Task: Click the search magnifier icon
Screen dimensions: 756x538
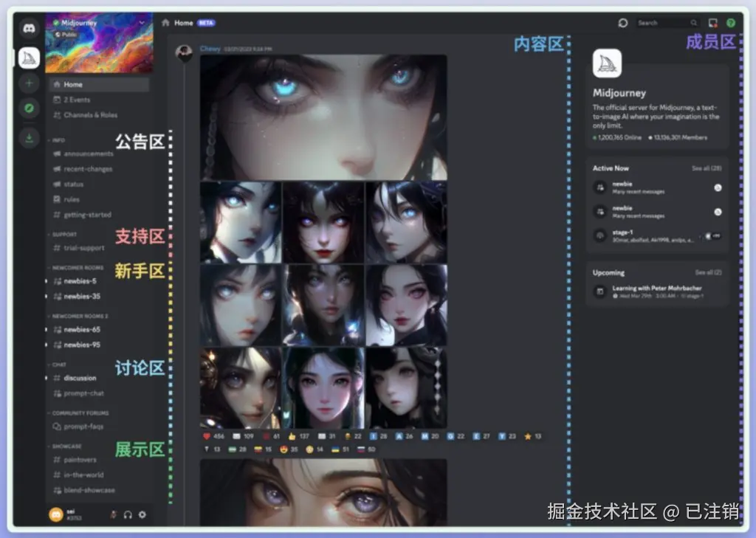Action: (694, 23)
